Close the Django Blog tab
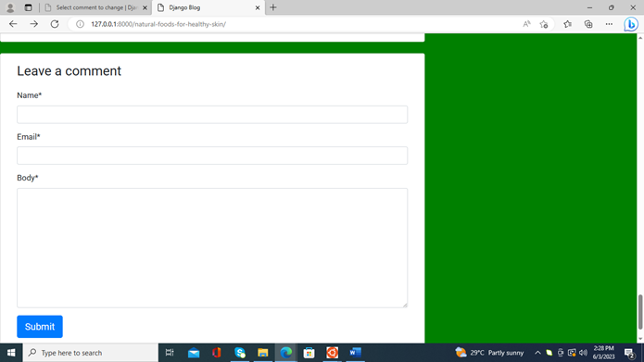The width and height of the screenshot is (644, 362). point(258,7)
